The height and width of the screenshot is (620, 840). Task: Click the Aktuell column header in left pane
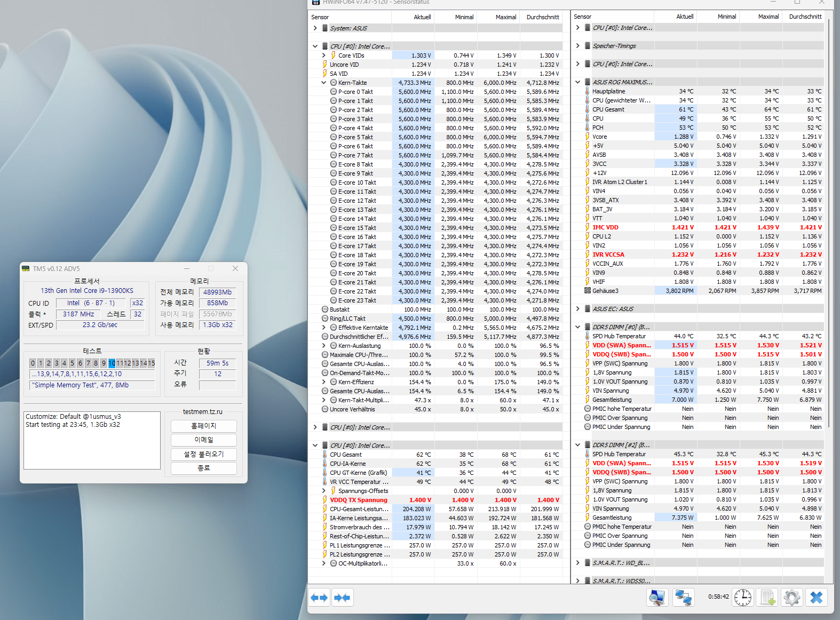[422, 17]
